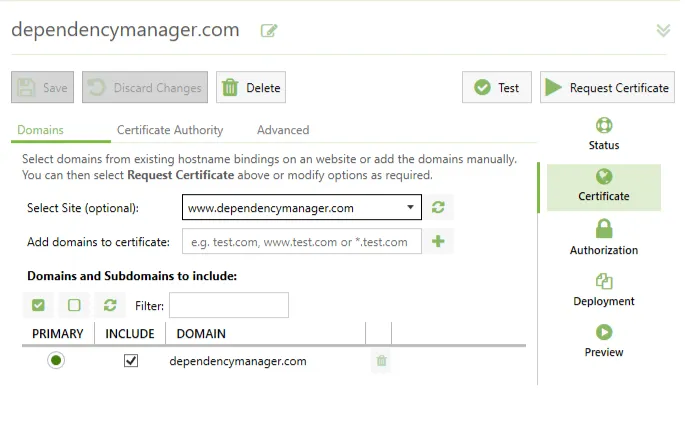Click the Delete button with trash icon
Screen dimensions: 685x429
(x=250, y=88)
